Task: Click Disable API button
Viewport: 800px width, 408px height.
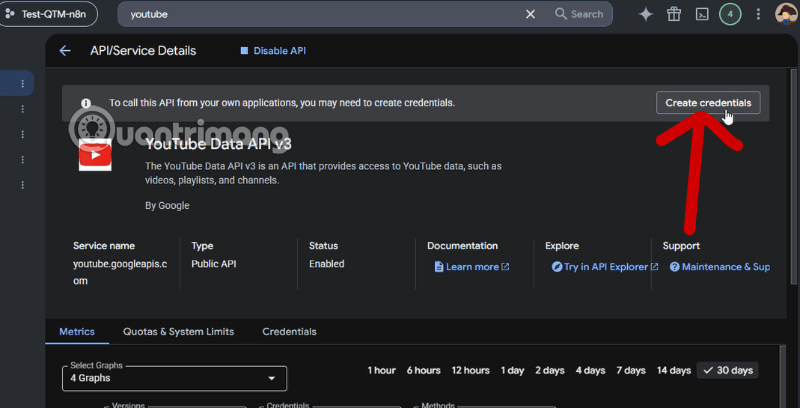Action: coord(273,51)
